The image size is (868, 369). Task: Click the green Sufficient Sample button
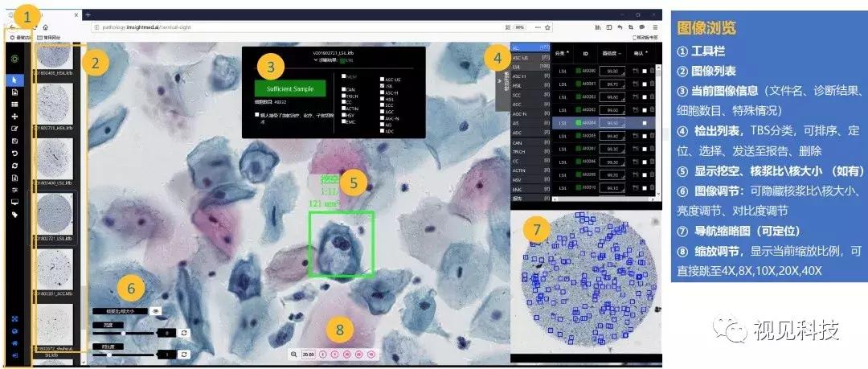coord(290,88)
